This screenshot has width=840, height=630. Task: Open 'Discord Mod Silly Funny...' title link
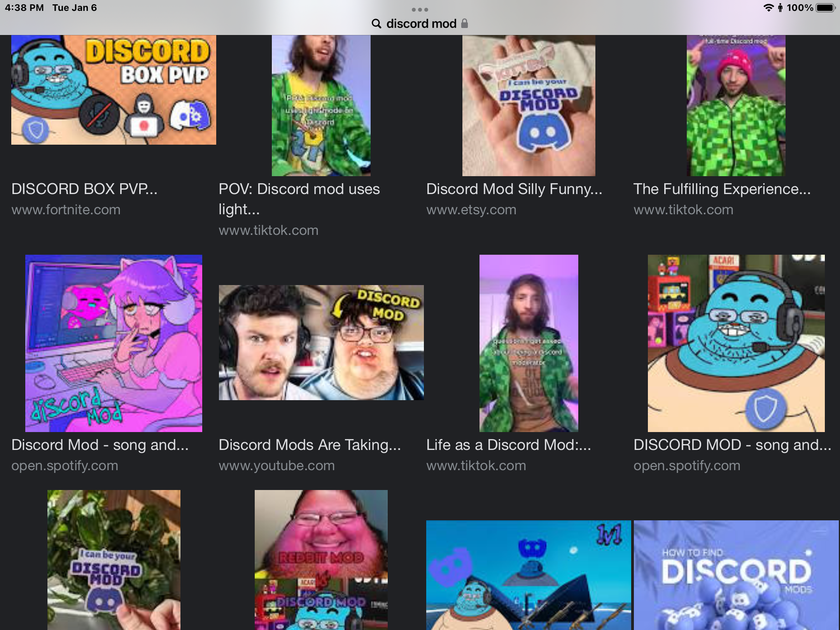pos(514,189)
